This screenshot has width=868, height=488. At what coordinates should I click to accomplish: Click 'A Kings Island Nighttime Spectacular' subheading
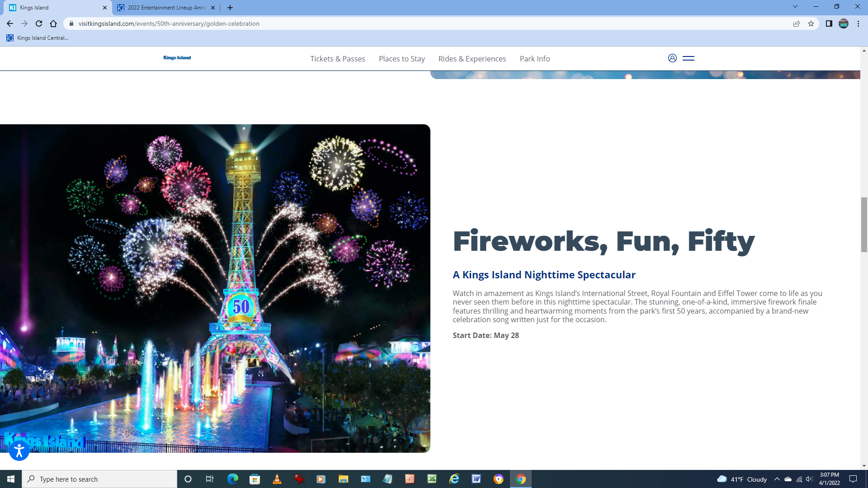pos(544,275)
